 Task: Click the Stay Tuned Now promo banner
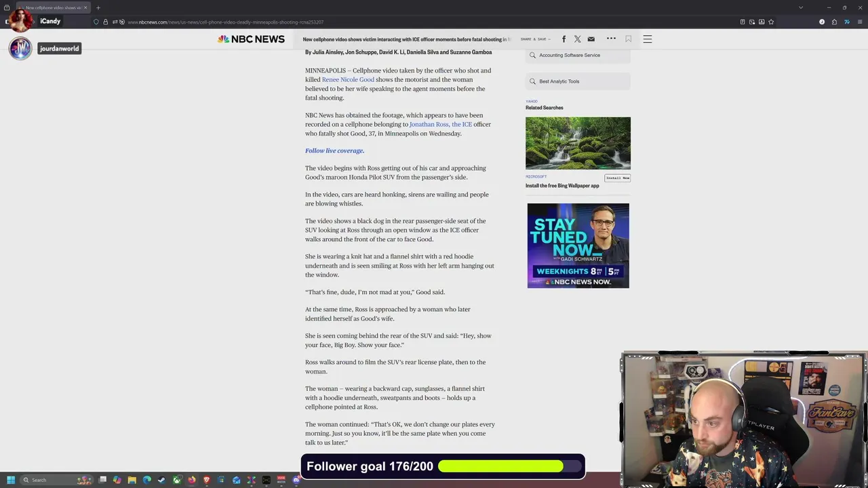click(x=578, y=245)
